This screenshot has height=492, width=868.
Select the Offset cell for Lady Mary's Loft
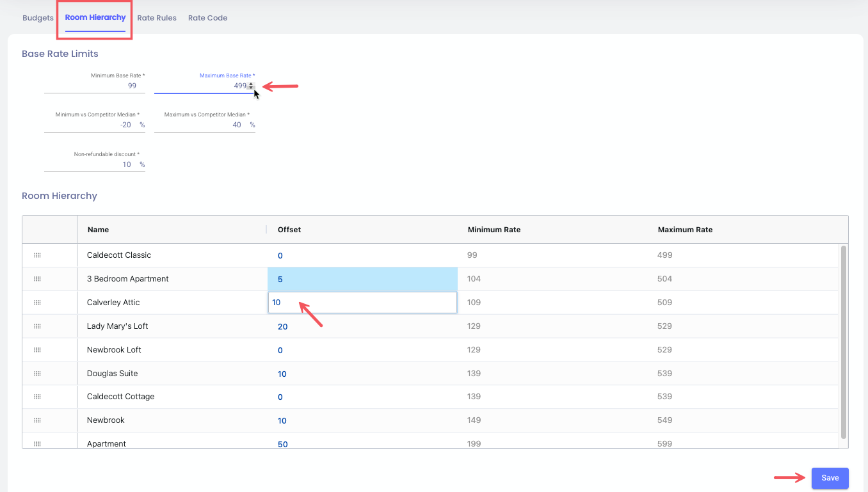tap(362, 326)
